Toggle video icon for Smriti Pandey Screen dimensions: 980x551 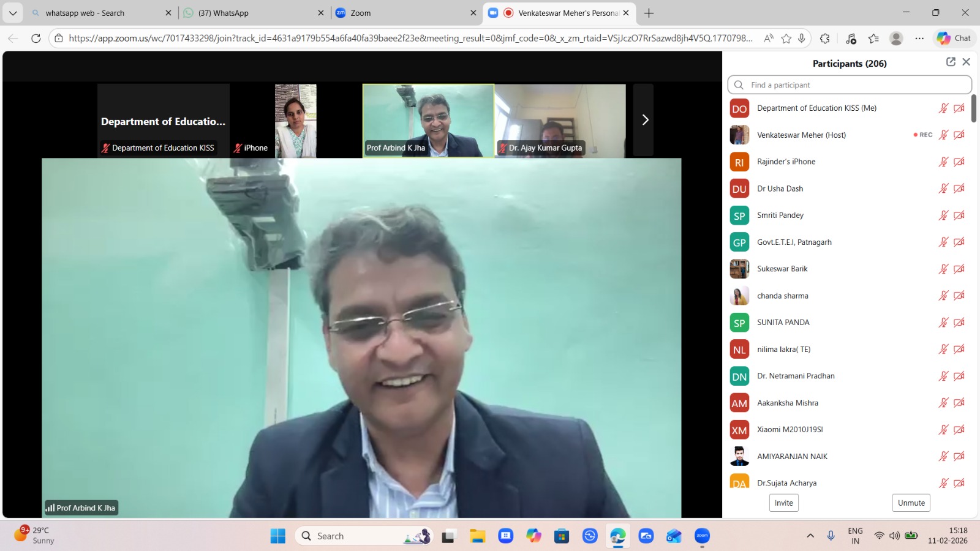959,216
